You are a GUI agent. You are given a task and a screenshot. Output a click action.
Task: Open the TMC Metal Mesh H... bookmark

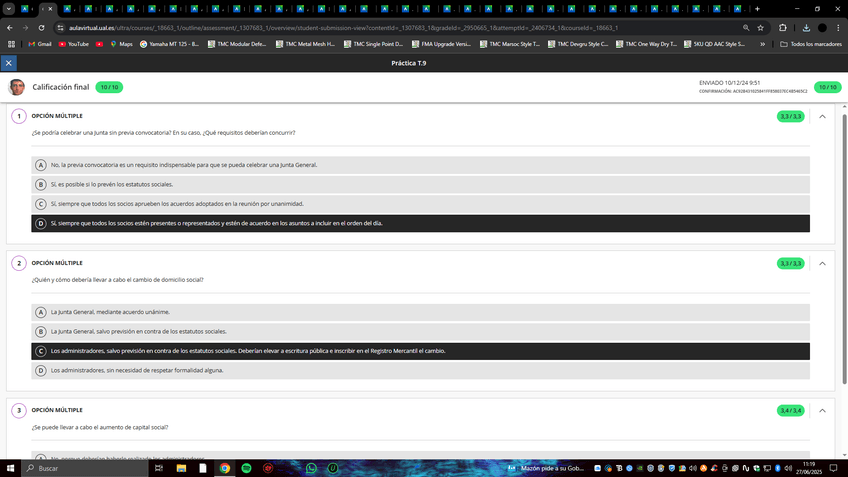[x=305, y=44]
